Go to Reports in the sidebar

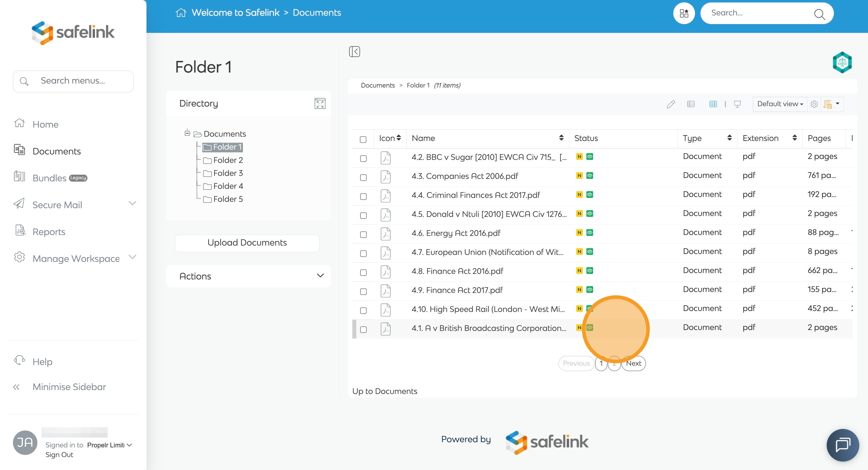49,232
